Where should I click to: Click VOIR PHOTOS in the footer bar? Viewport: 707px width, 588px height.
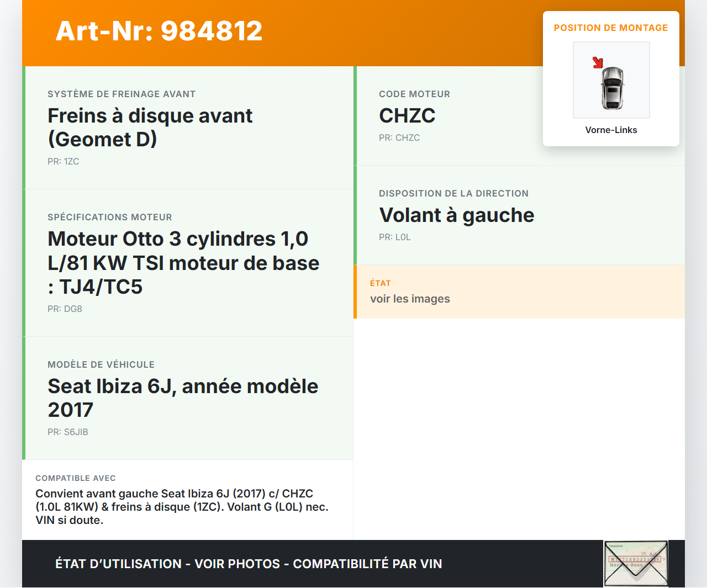click(236, 564)
